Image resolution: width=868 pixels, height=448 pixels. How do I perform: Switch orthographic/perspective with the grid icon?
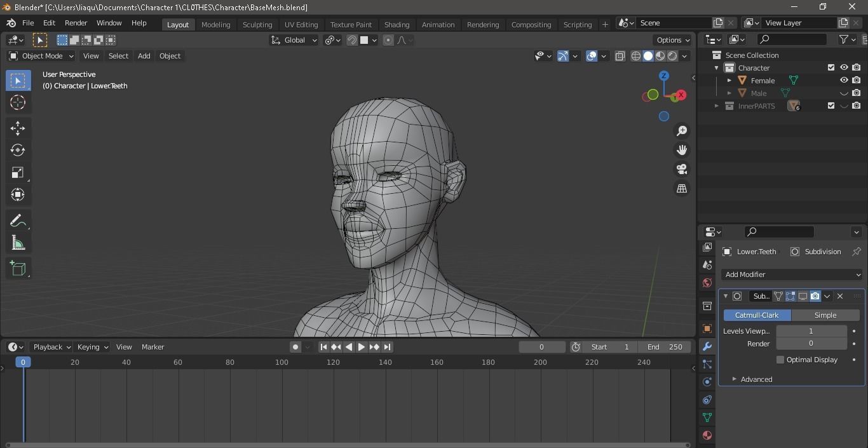[x=682, y=189]
